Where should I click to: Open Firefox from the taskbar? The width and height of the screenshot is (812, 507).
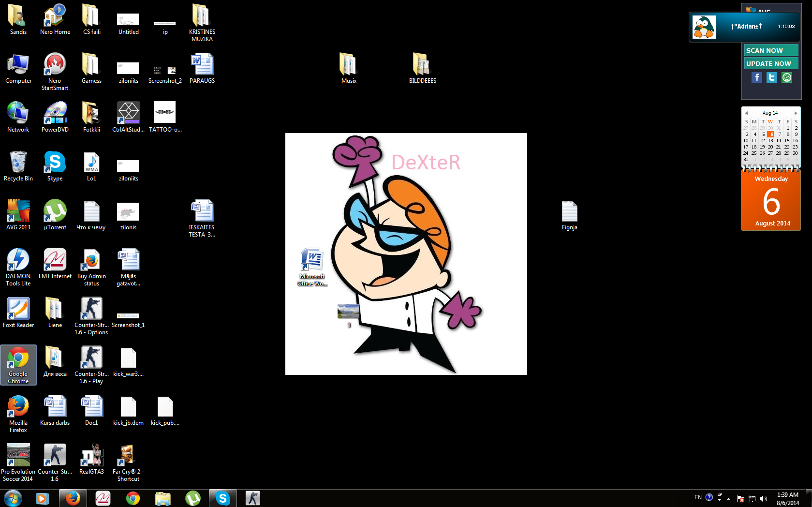[x=73, y=498]
